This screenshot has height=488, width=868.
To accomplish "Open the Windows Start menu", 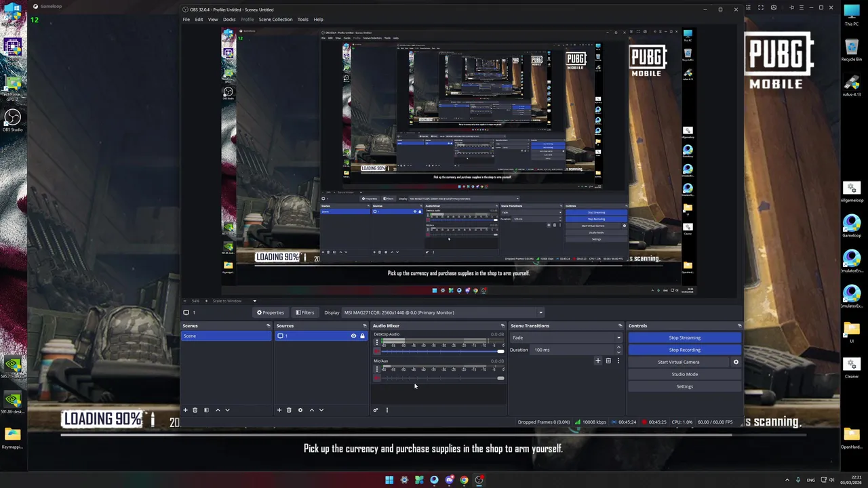I will pos(389,480).
